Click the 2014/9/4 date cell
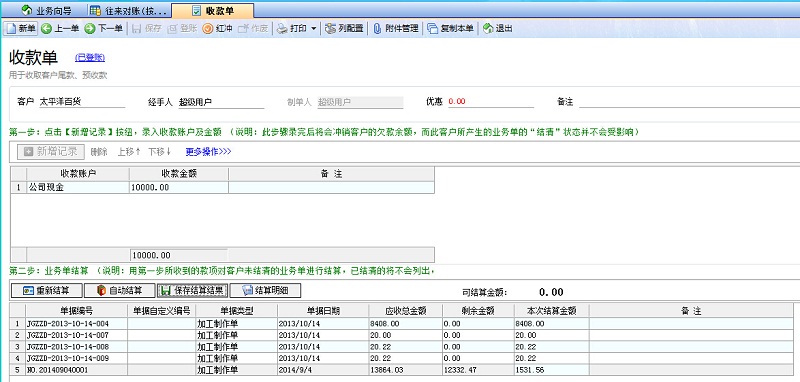Screen dimensions: 800x382 323,369
